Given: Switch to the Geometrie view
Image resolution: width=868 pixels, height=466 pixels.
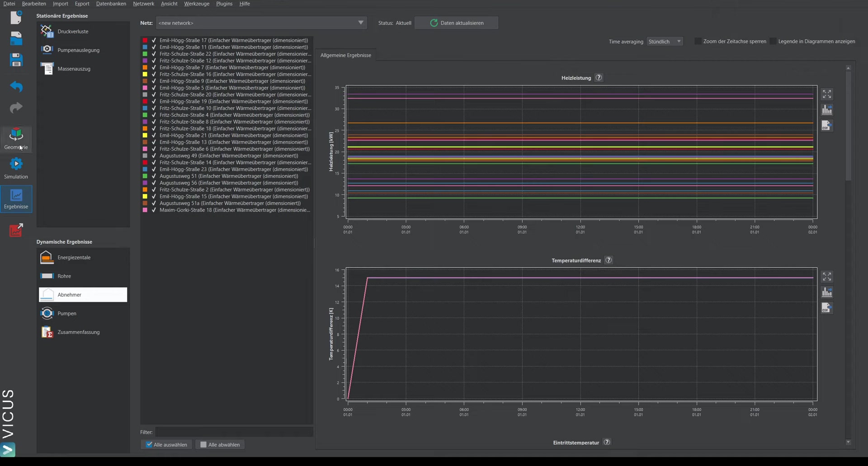Looking at the screenshot, I should tap(16, 139).
